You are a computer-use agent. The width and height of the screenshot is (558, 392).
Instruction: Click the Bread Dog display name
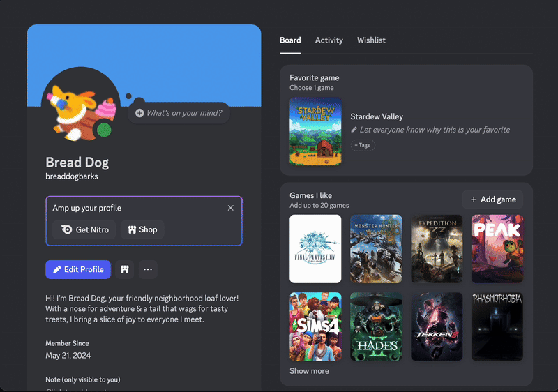[x=77, y=163]
